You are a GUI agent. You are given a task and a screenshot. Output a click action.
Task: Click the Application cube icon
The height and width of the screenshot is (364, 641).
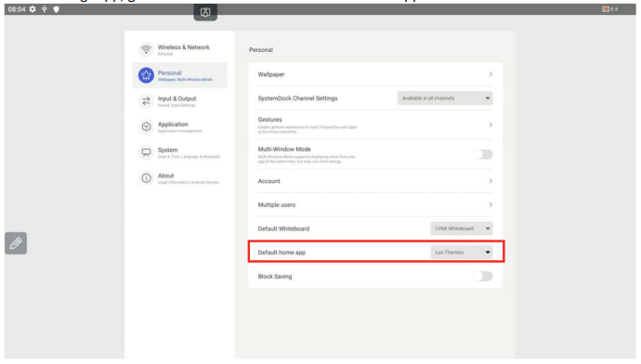coord(146,126)
